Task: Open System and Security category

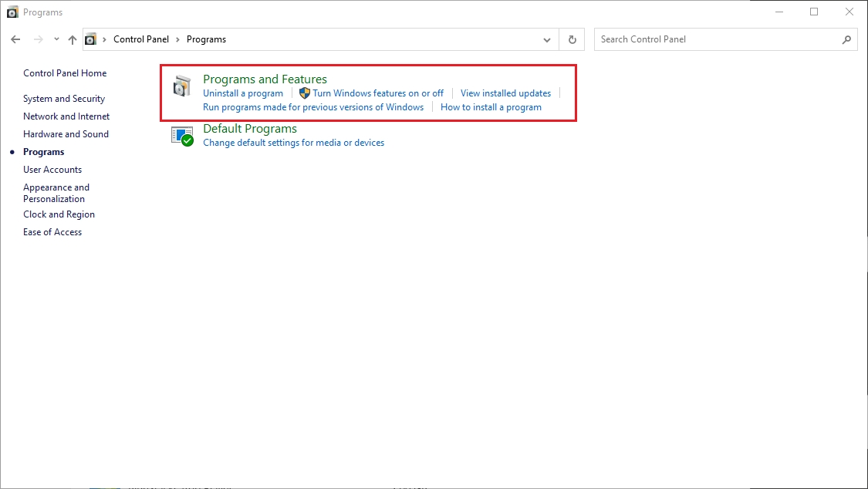Action: (64, 99)
